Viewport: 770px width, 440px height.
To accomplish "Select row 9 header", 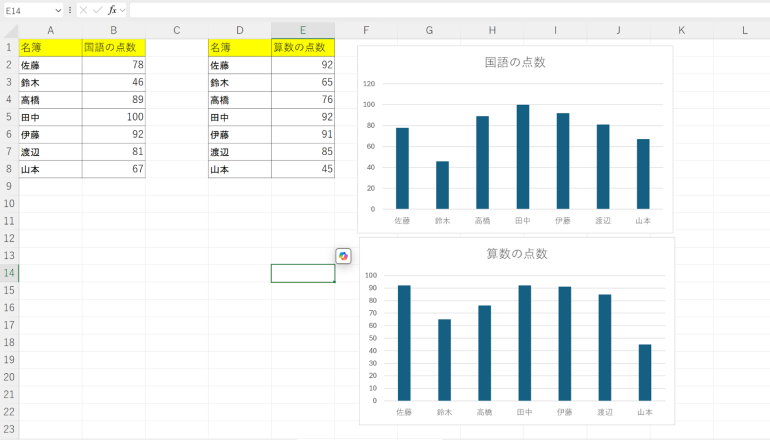I will point(9,186).
